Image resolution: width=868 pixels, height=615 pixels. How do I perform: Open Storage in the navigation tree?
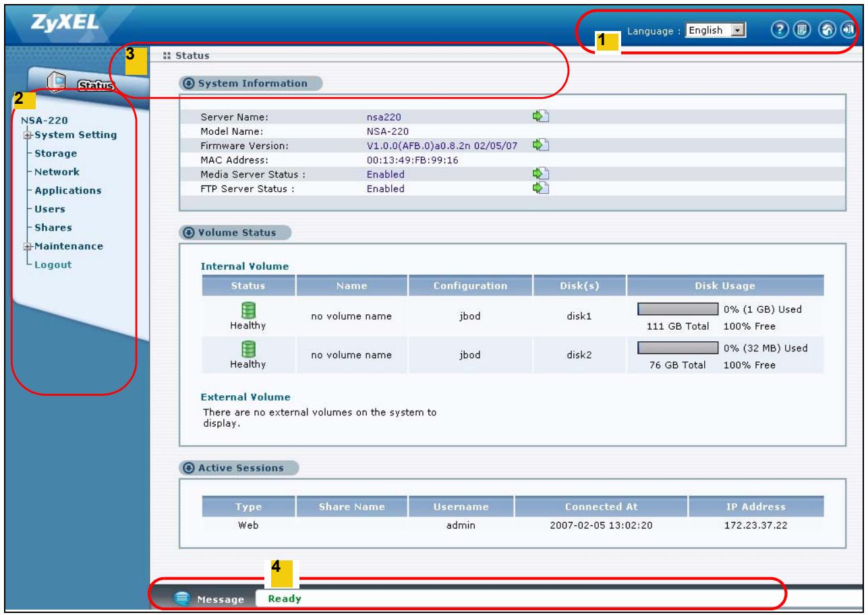(55, 153)
